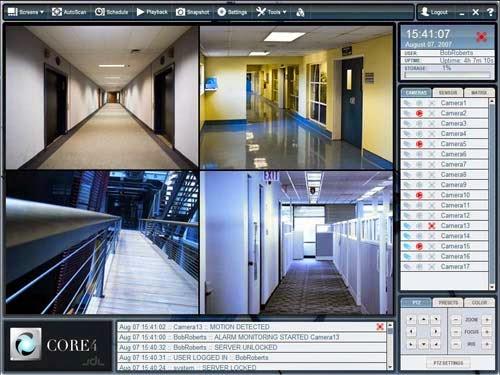500x375 pixels.
Task: Open the Snapshot camera tool
Action: pos(192,12)
